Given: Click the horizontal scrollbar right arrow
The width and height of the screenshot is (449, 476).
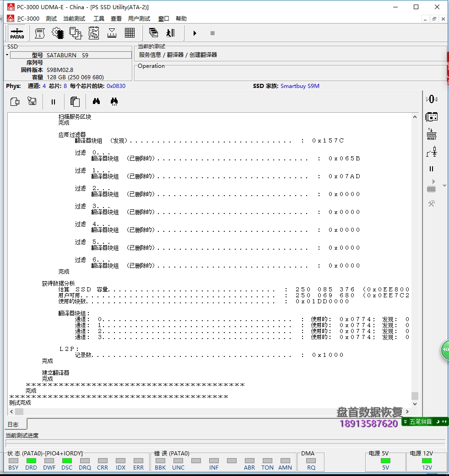Looking at the screenshot, I should [x=407, y=412].
